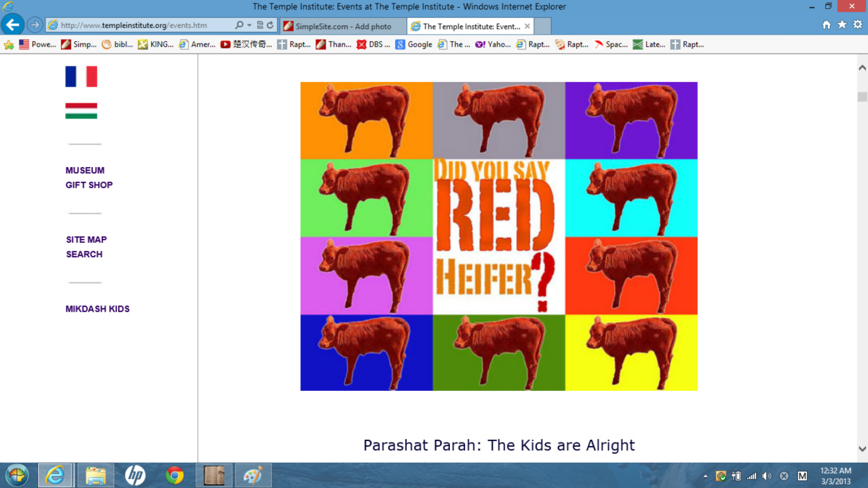Close The Temple Institute tab
The height and width of the screenshot is (488, 868).
coord(527,26)
